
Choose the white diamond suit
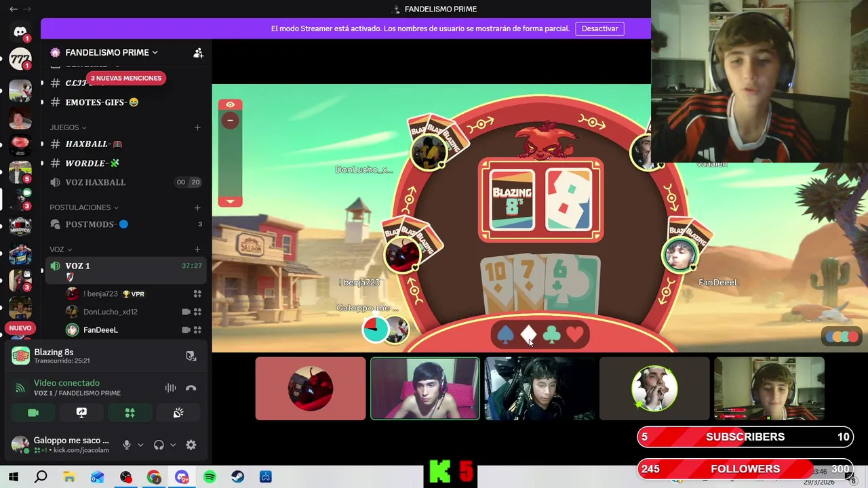click(528, 334)
